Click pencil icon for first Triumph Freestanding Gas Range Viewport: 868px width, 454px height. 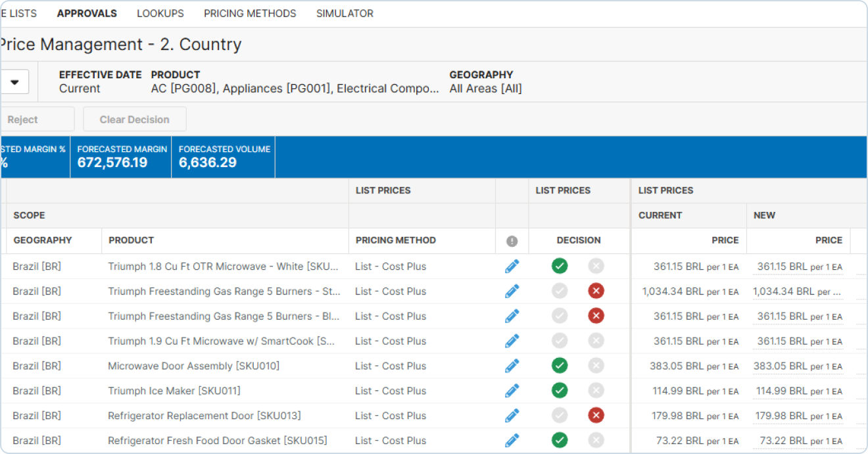(512, 291)
